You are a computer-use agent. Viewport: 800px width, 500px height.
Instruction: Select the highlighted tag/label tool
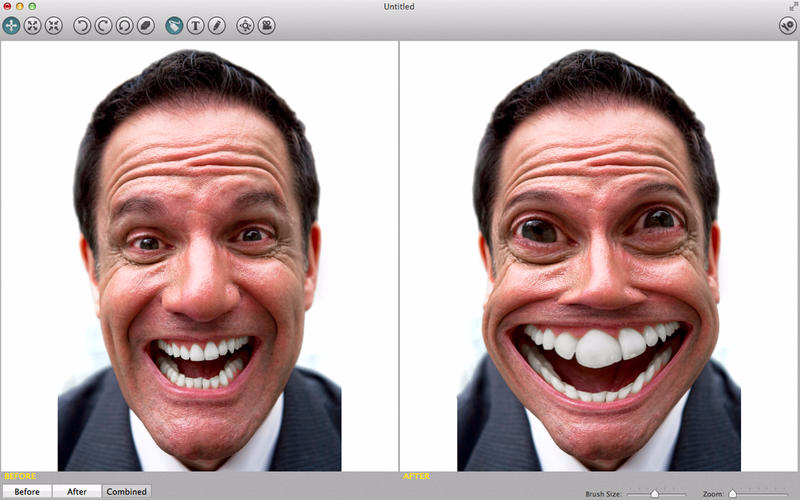(174, 25)
